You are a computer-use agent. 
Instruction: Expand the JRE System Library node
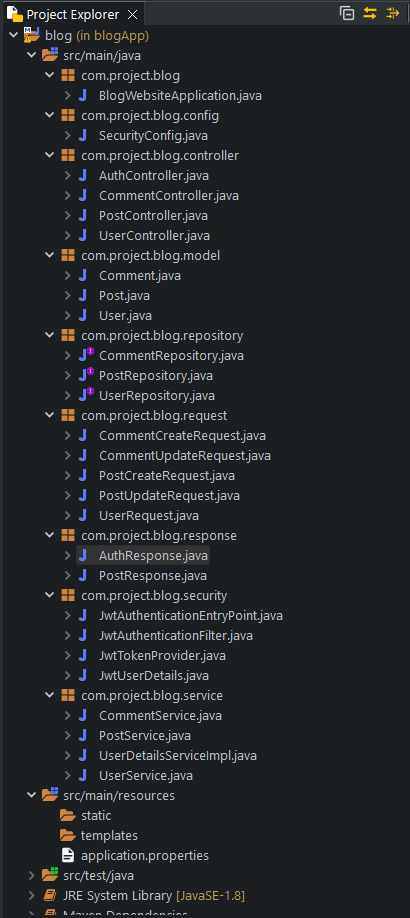pos(31,896)
